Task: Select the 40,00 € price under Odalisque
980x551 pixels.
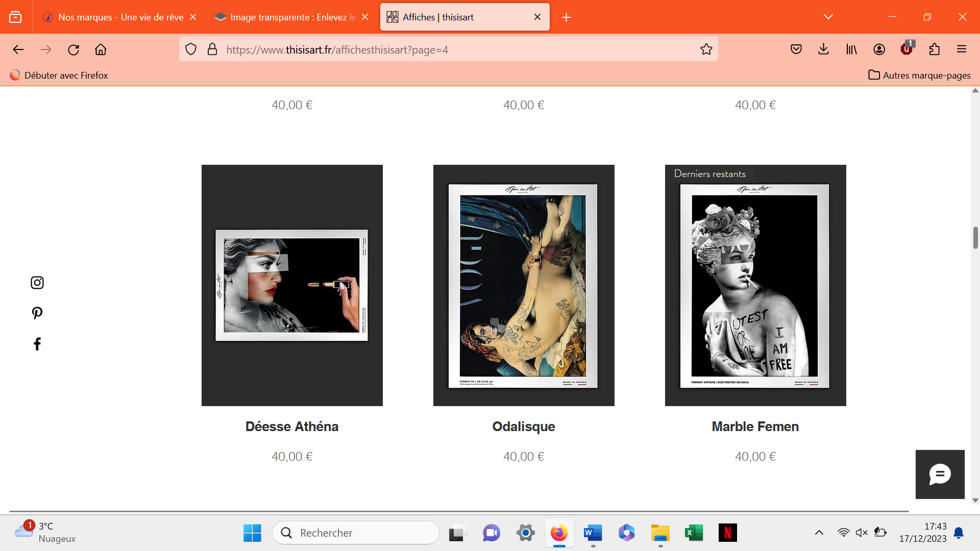Action: coord(524,457)
